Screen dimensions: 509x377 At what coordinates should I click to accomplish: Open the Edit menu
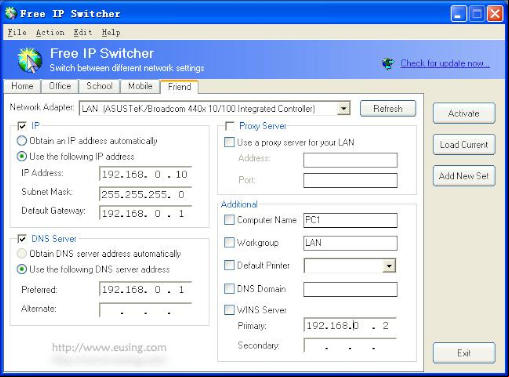(x=83, y=32)
